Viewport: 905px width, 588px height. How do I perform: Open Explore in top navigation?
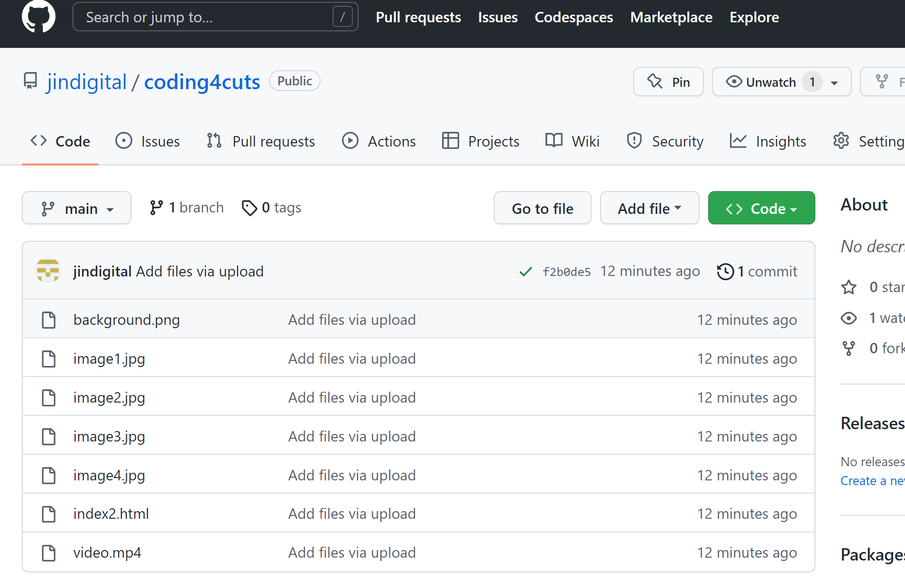tap(754, 17)
